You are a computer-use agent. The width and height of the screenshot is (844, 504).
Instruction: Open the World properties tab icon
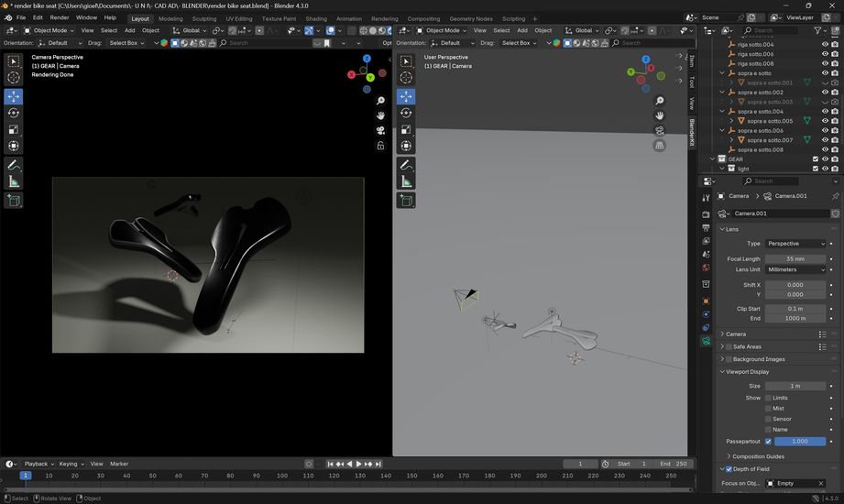[x=706, y=268]
